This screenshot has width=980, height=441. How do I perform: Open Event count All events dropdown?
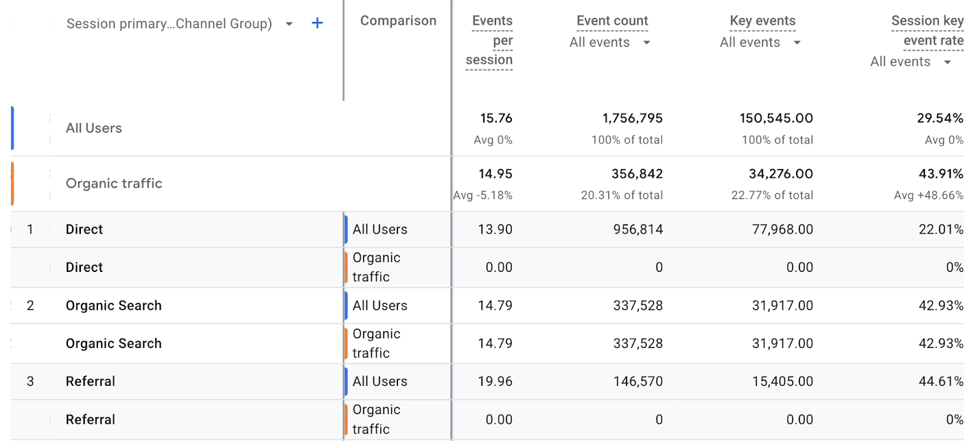coord(646,42)
